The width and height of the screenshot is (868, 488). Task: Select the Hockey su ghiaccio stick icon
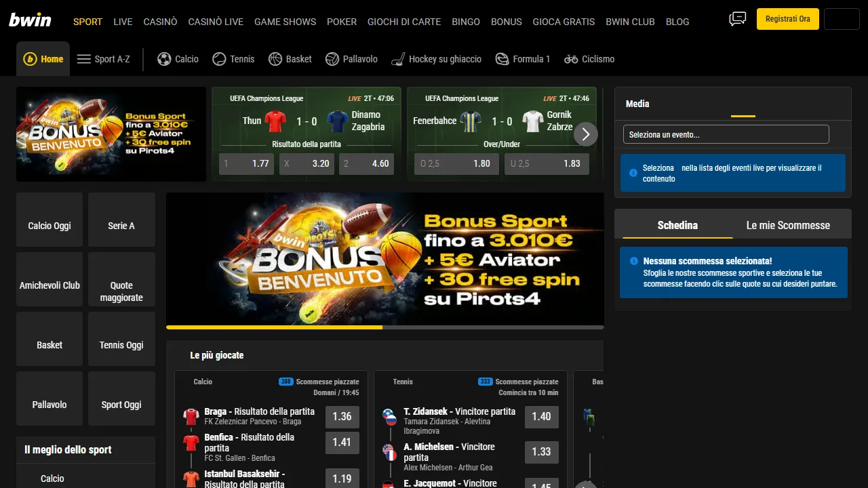pyautogui.click(x=398, y=59)
